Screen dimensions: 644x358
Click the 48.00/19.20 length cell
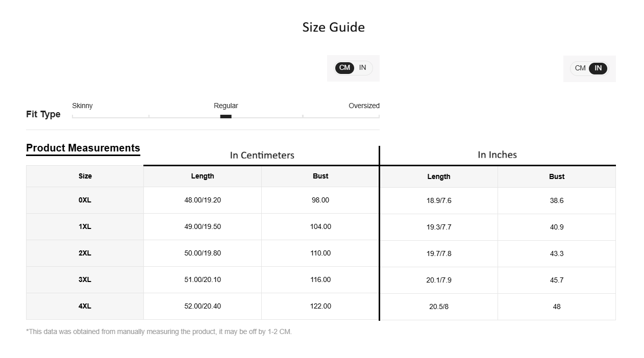(203, 200)
